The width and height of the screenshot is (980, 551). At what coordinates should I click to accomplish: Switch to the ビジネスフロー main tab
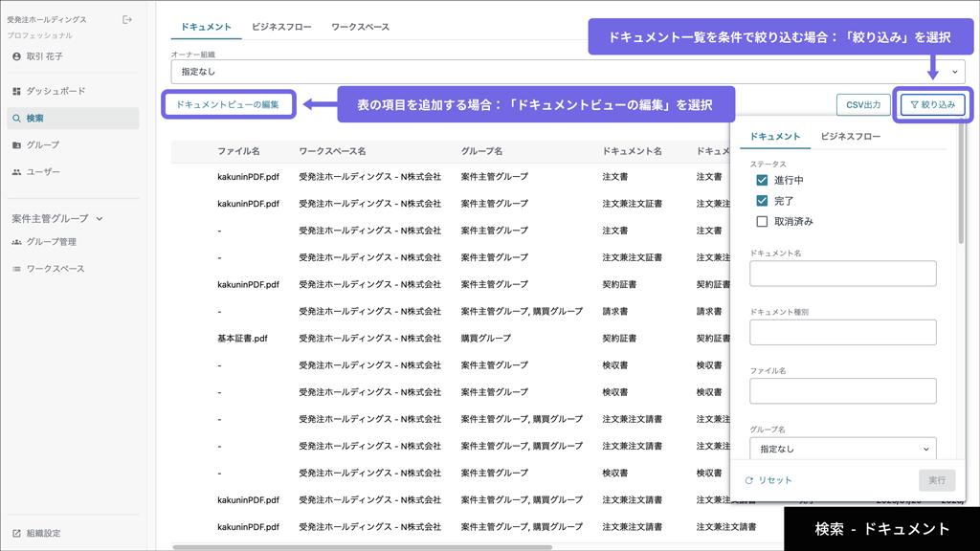coord(281,27)
